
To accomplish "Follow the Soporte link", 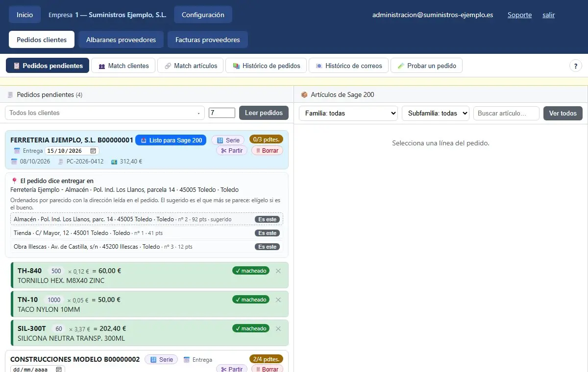I will 519,15.
